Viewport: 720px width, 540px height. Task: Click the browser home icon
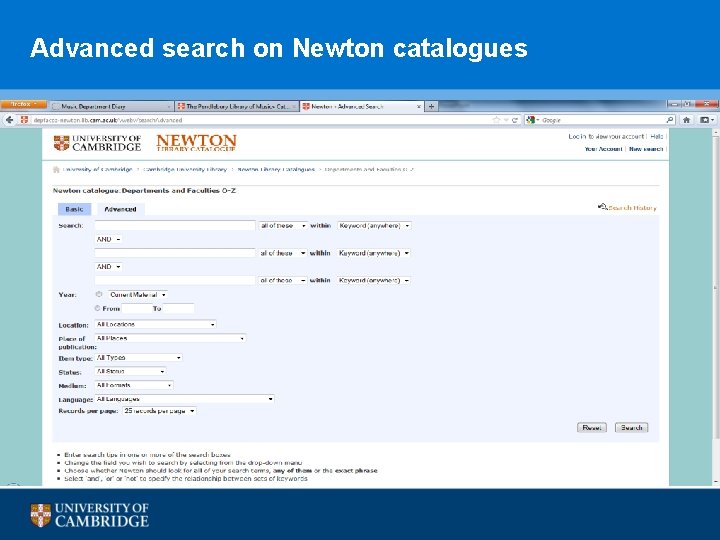[x=686, y=120]
